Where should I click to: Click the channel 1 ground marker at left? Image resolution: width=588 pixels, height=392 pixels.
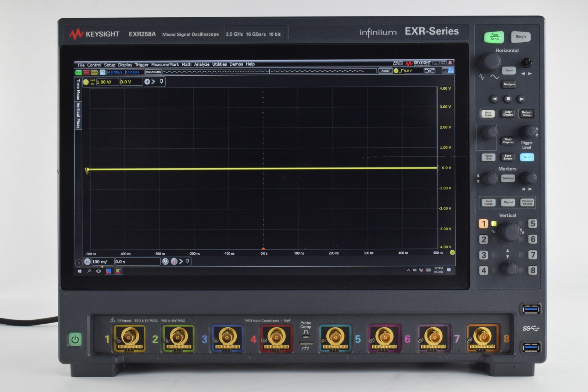coord(87,170)
